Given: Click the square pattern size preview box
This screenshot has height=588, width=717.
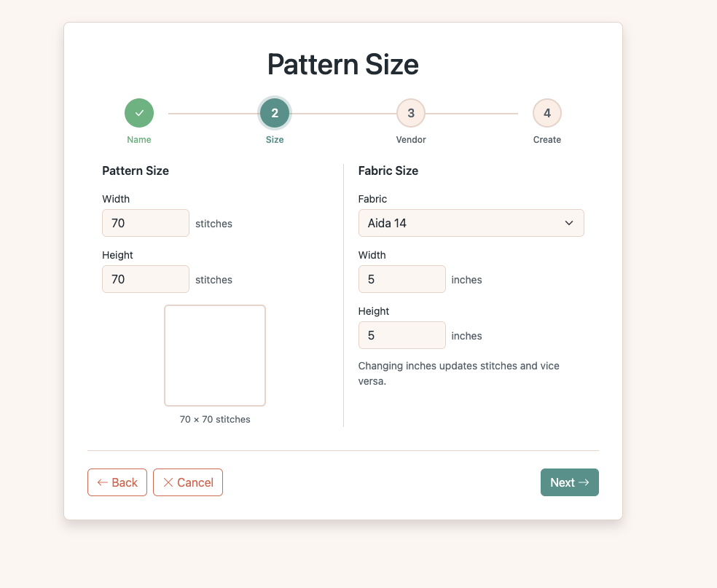Looking at the screenshot, I should 215,356.
